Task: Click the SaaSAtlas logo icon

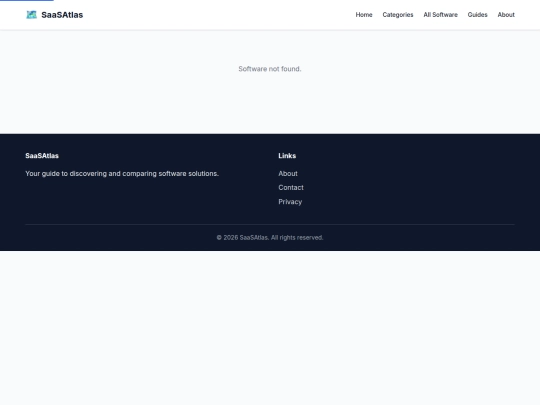Action: point(32,15)
